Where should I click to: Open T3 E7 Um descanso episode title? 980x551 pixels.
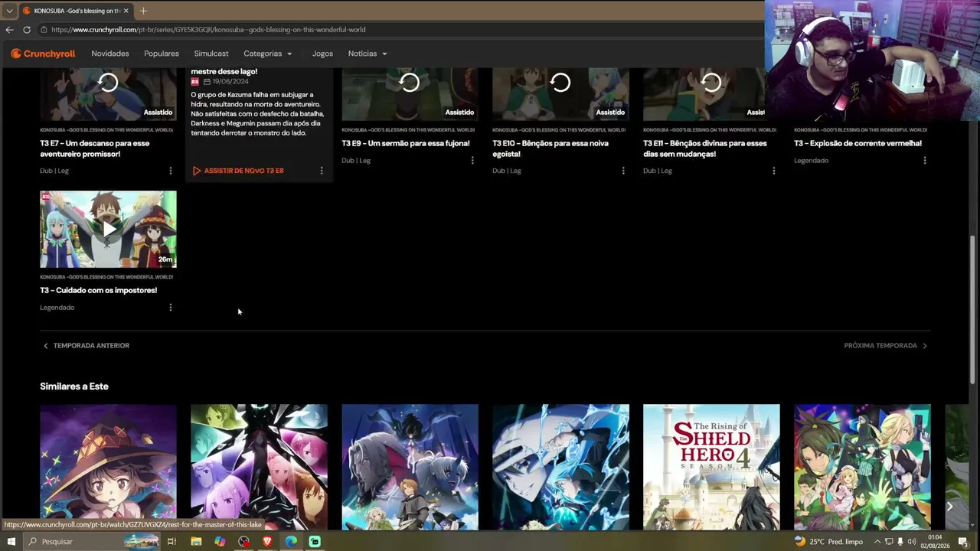pos(95,148)
